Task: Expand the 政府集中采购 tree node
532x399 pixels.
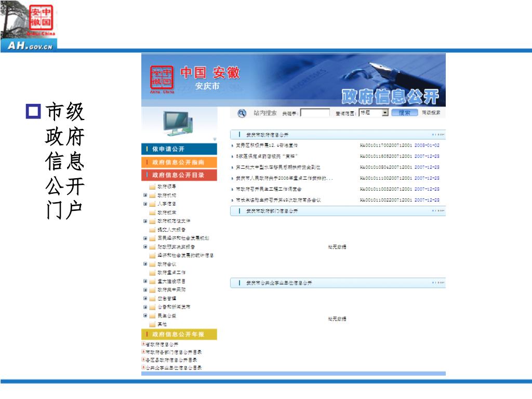Action: [145, 290]
